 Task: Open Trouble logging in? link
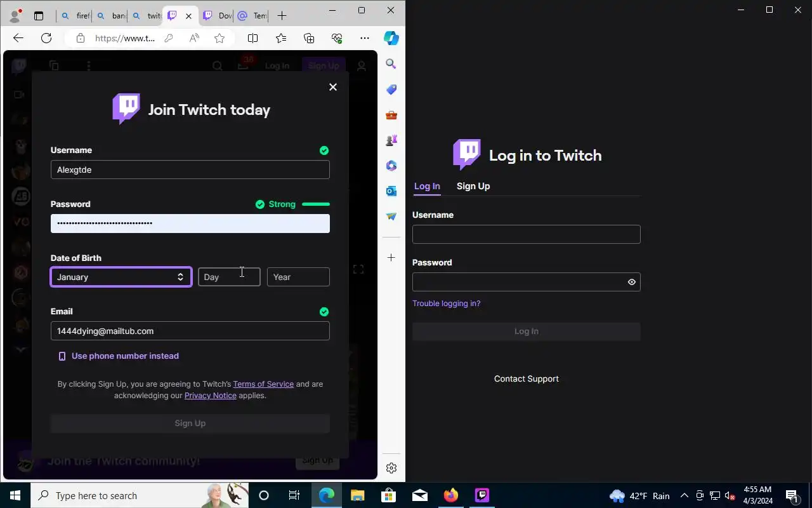pyautogui.click(x=447, y=304)
